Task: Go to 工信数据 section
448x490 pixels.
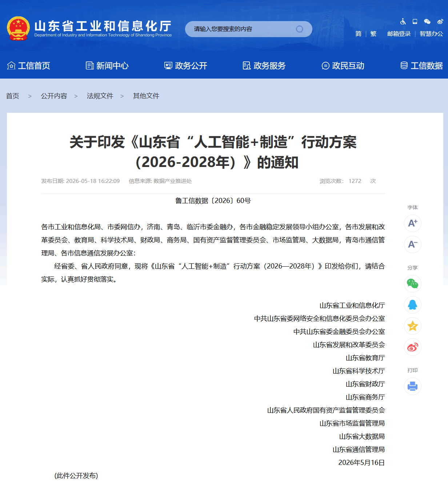Action: [421, 65]
